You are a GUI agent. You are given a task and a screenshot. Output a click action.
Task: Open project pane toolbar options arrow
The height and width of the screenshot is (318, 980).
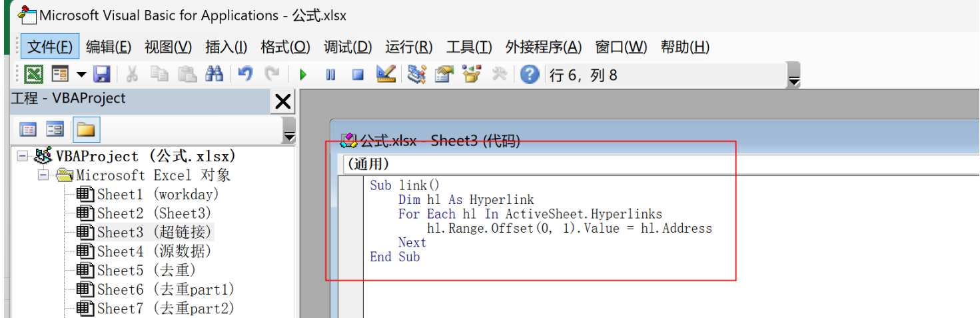pos(288,130)
